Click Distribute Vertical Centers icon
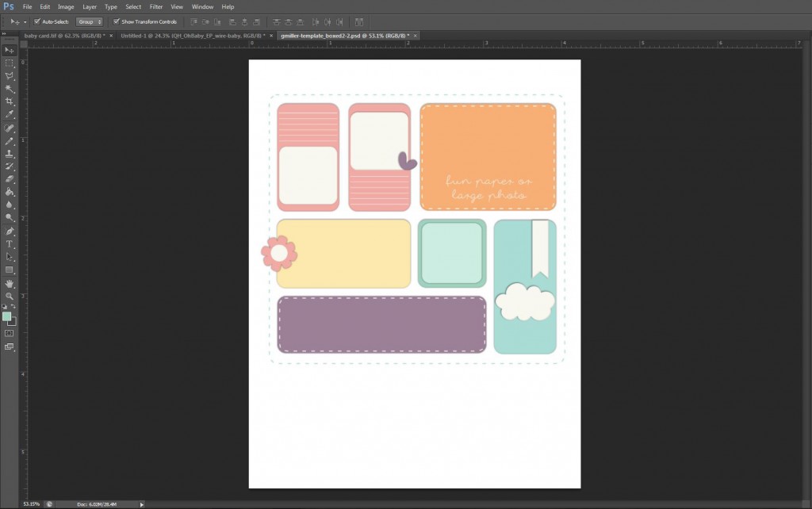Screen dimensions: 812x509 click(x=289, y=21)
